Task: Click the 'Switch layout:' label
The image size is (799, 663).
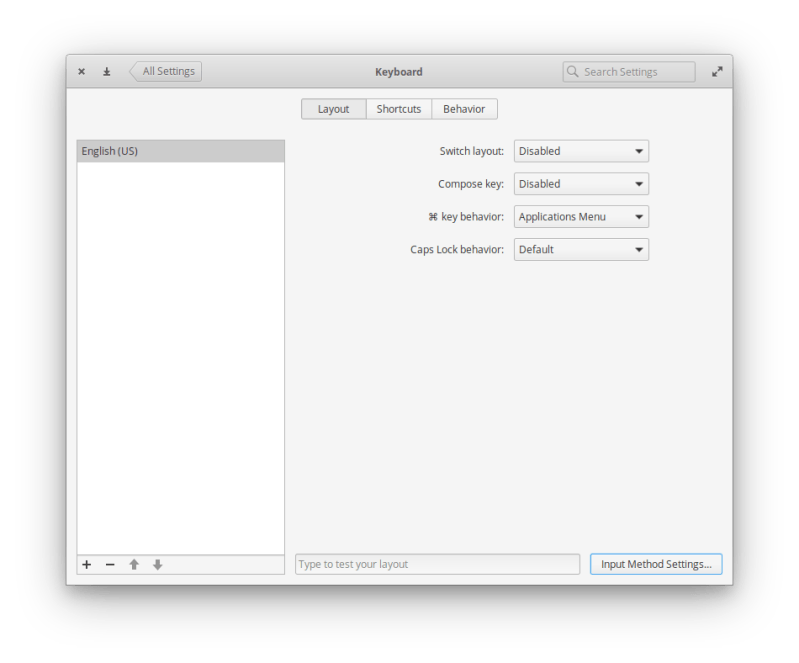Action: click(471, 151)
